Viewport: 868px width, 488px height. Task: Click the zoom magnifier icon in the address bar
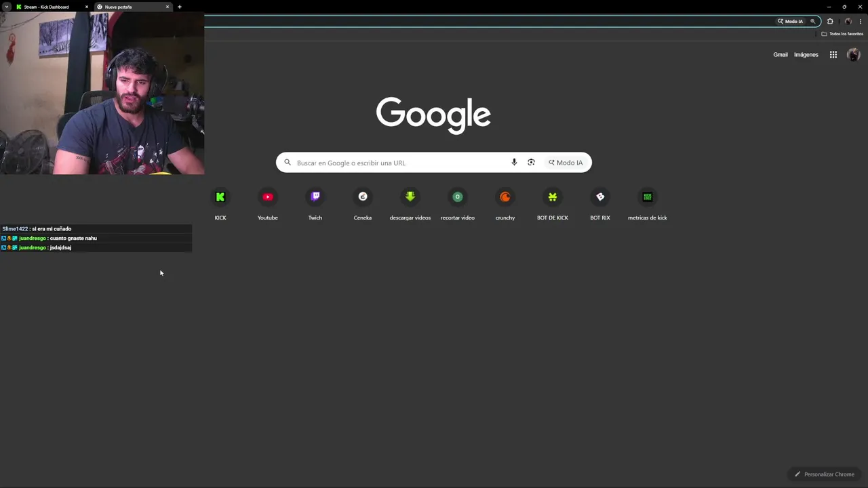(x=813, y=21)
